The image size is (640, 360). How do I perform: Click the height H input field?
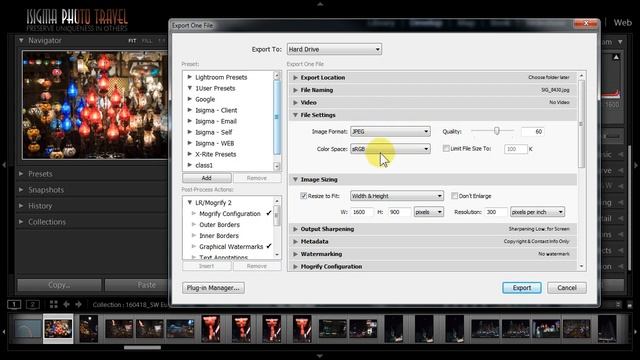[x=398, y=212]
